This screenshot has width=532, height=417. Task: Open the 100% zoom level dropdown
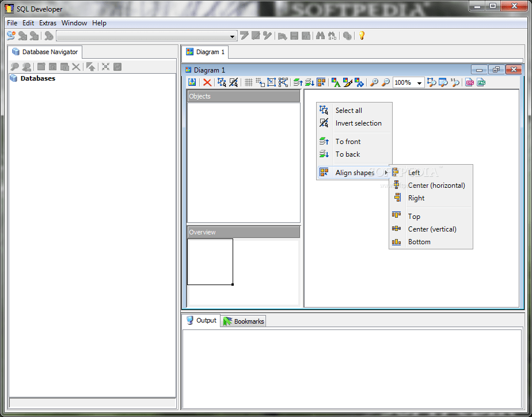(x=419, y=83)
